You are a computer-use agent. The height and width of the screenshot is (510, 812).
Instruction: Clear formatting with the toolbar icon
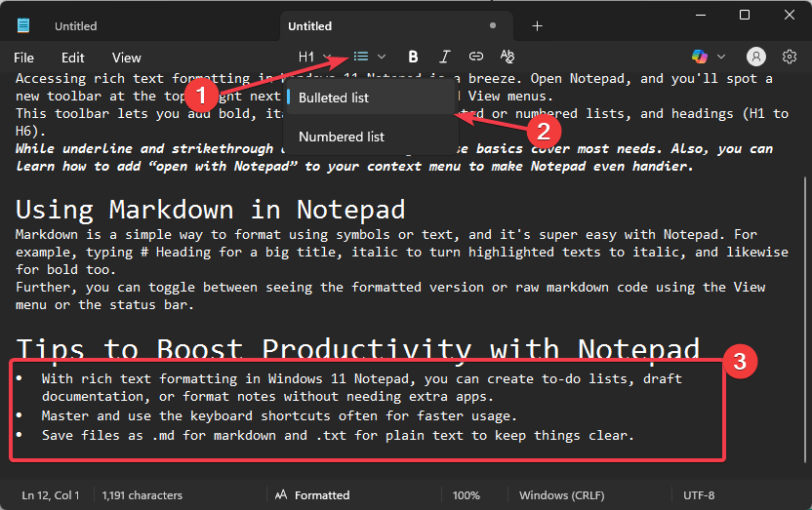point(507,57)
